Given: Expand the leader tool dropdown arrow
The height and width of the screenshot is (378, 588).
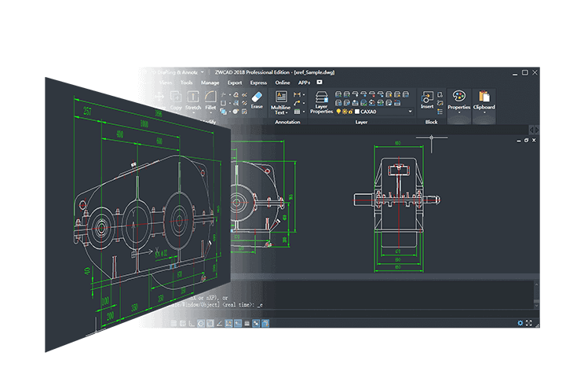Looking at the screenshot, I should point(303,103).
